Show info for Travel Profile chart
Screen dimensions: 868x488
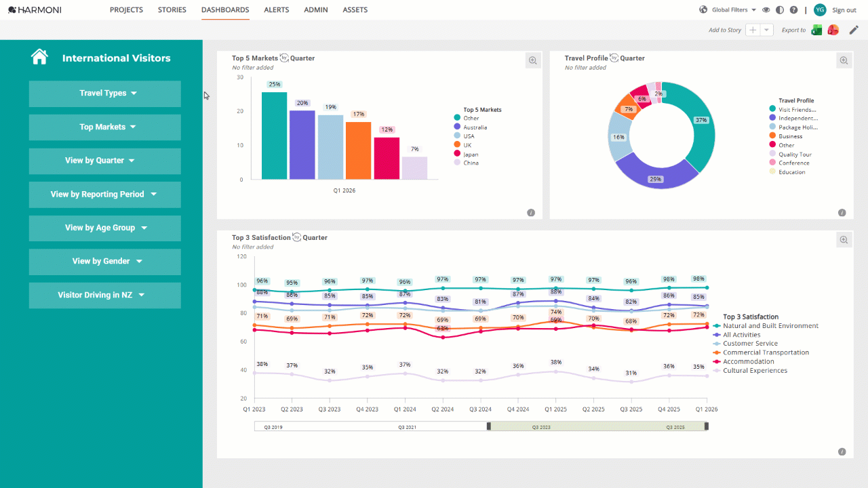[842, 212]
